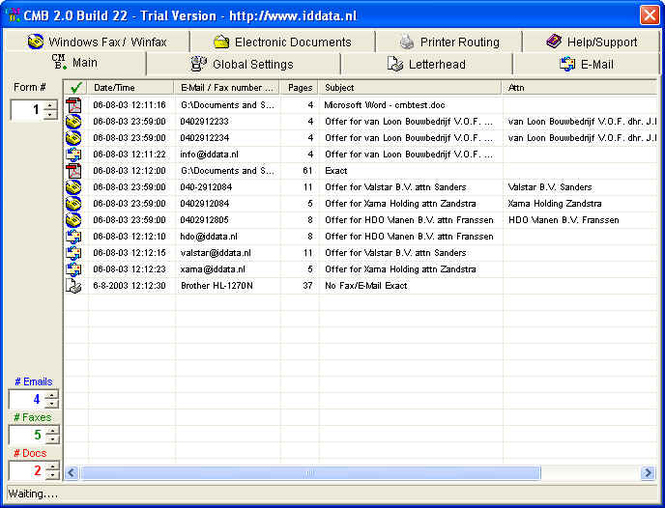Open the Letterhead tab
The width and height of the screenshot is (665, 508).
(x=426, y=64)
